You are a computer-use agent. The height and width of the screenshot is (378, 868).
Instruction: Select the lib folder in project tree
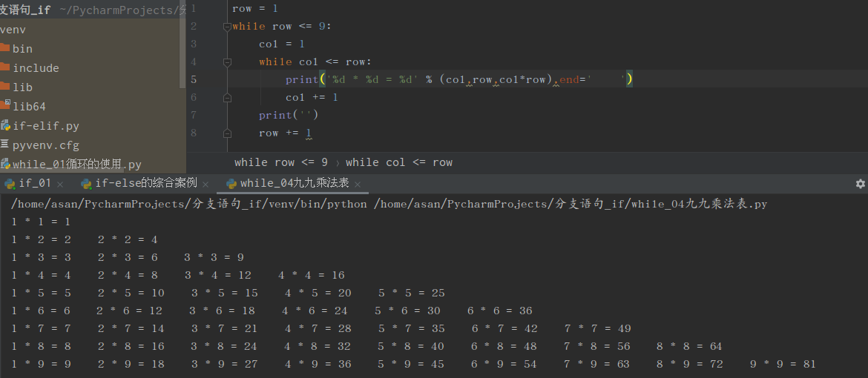pyautogui.click(x=22, y=87)
